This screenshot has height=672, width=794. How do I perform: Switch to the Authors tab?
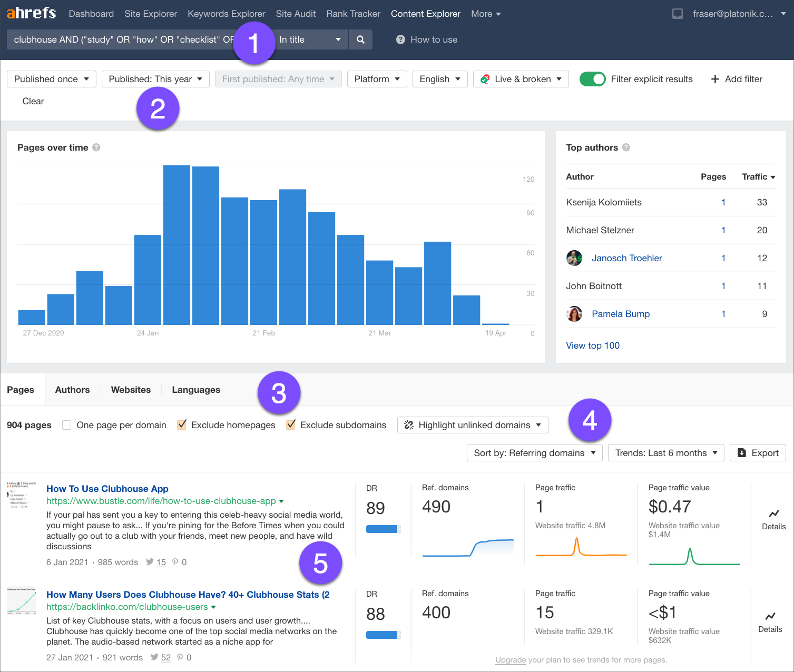[72, 390]
